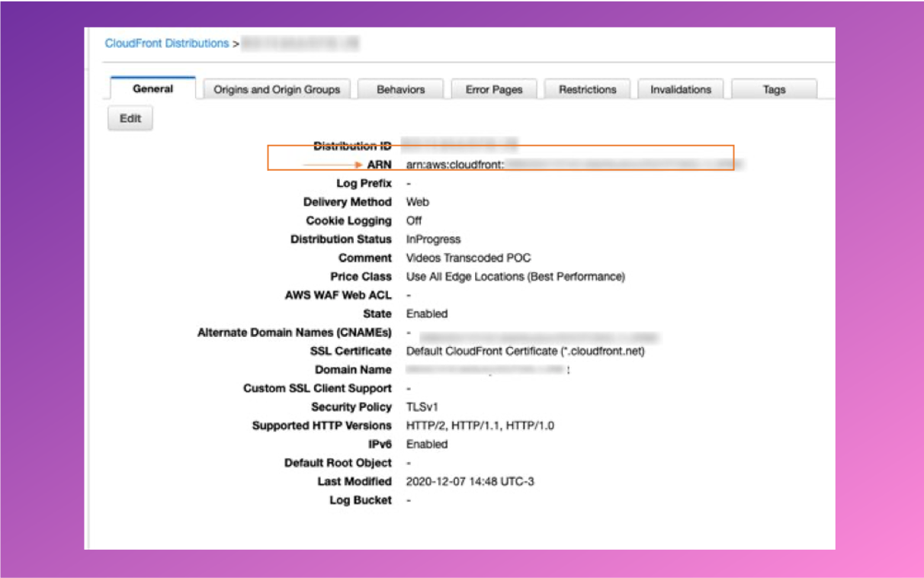
Task: Click the Log Bucket label
Action: pyautogui.click(x=361, y=500)
